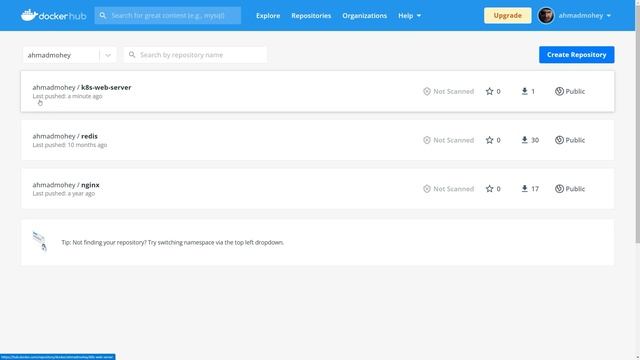
Task: Click the star icon for k8s-web-server
Action: pos(489,91)
